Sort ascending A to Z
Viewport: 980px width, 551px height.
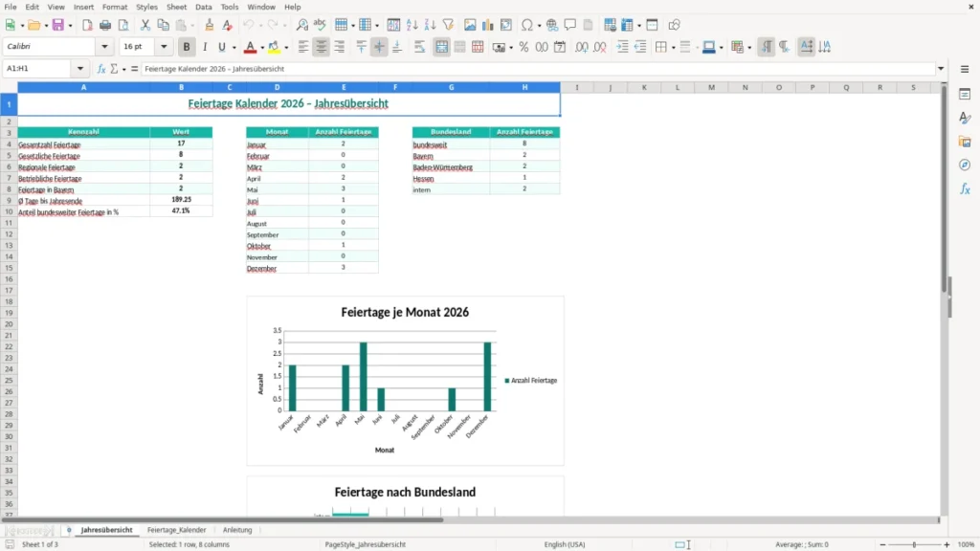pyautogui.click(x=412, y=25)
